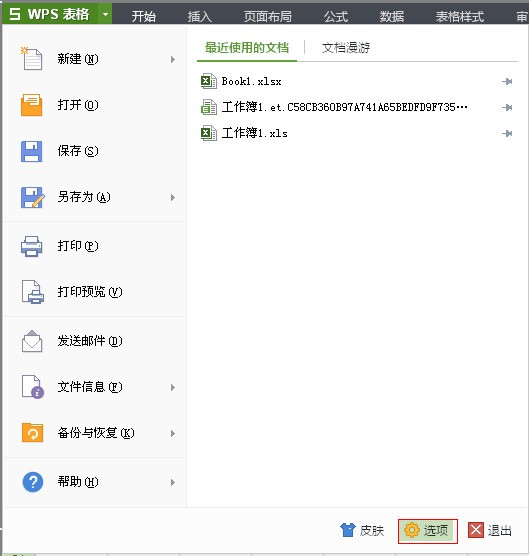
Task: Click the envelope Send Mail icon
Action: pyautogui.click(x=32, y=341)
